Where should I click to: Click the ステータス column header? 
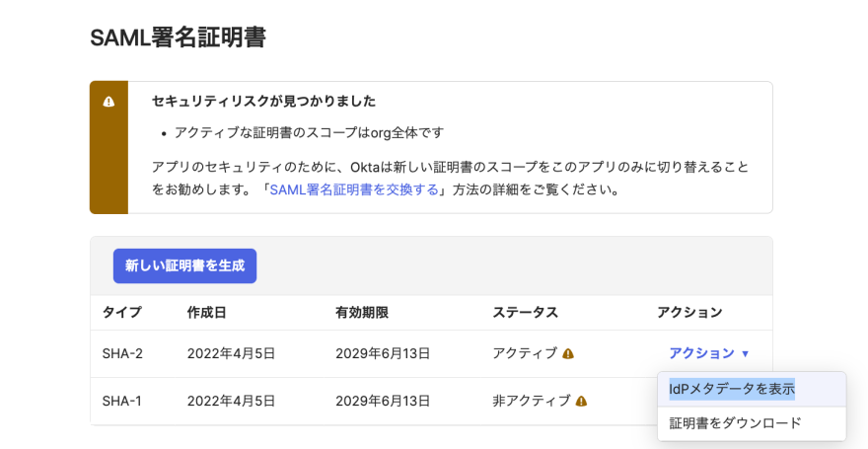526,312
